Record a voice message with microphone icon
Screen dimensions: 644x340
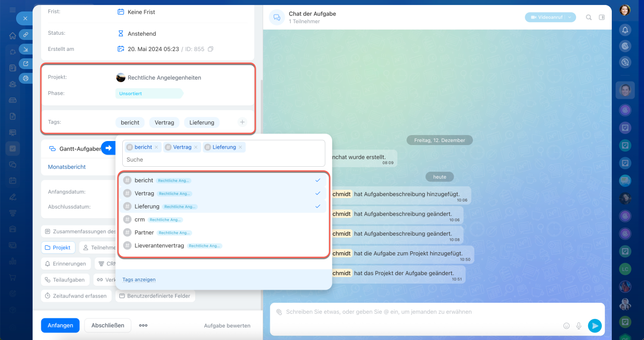click(x=579, y=326)
